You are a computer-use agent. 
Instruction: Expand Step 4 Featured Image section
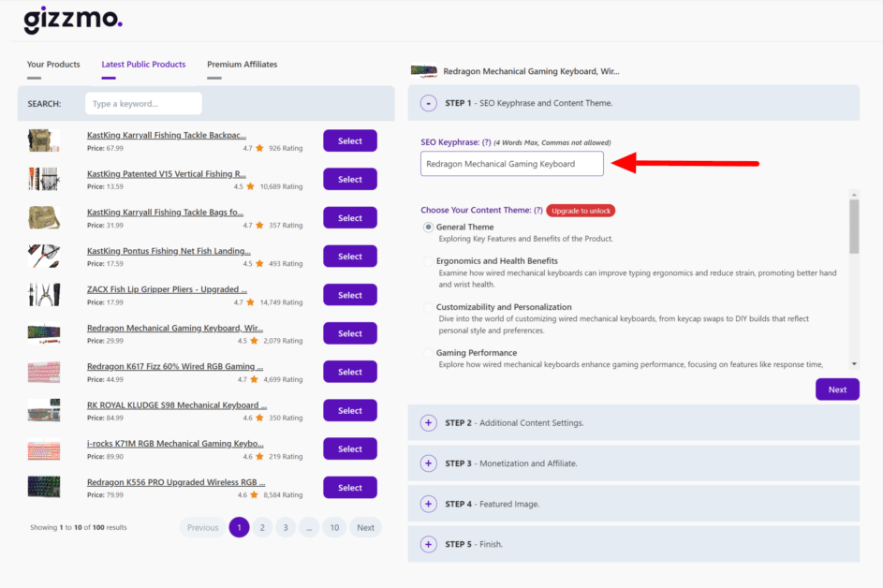click(x=429, y=504)
